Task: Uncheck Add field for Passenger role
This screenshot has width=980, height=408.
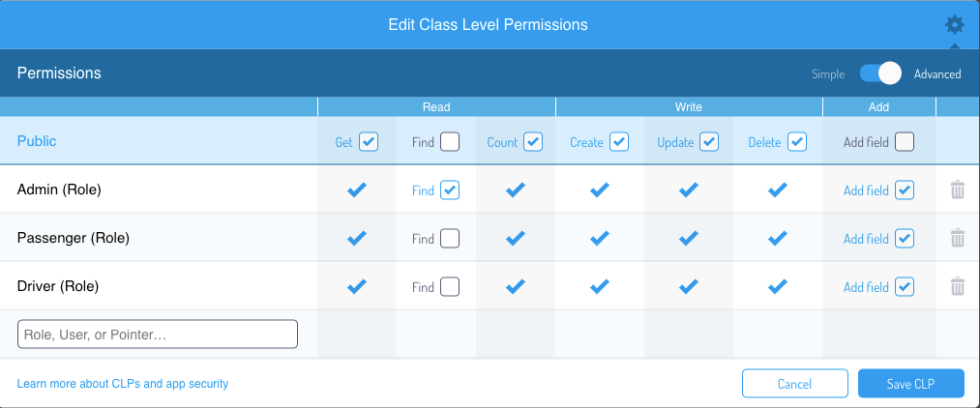Action: [904, 238]
